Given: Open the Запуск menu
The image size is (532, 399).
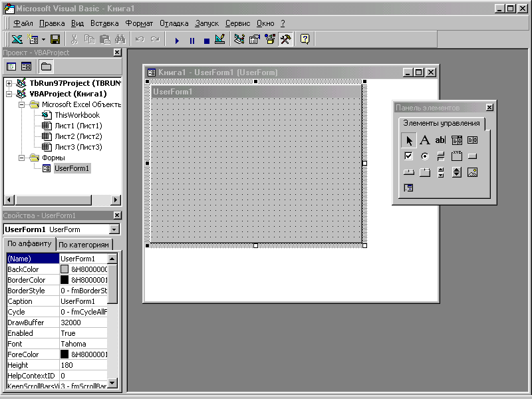Looking at the screenshot, I should pyautogui.click(x=207, y=23).
